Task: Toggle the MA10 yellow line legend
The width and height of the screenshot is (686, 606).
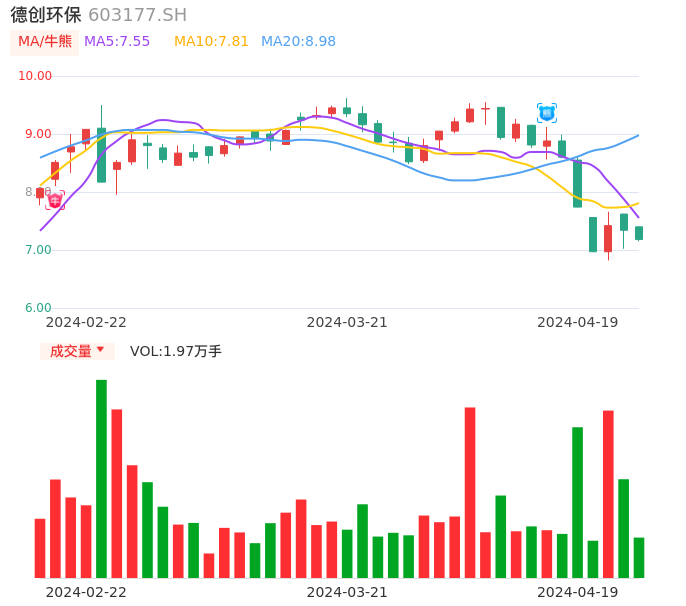Action: 211,42
